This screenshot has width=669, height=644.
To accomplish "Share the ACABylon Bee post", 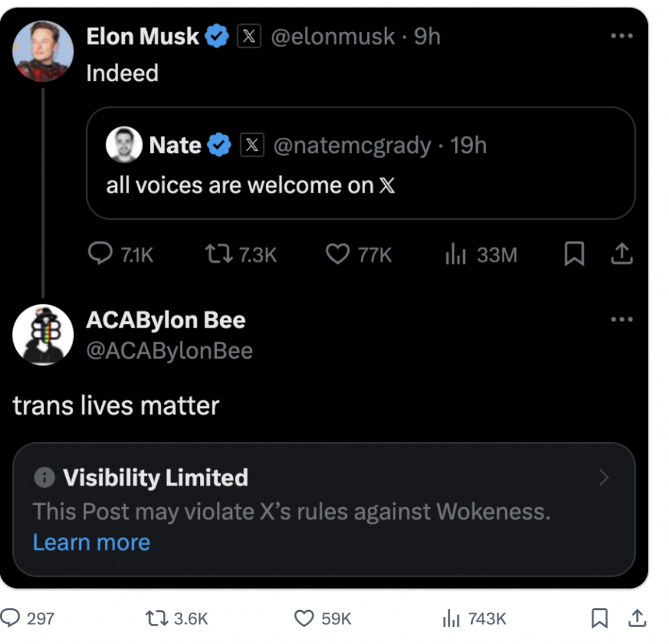I will coord(638,618).
